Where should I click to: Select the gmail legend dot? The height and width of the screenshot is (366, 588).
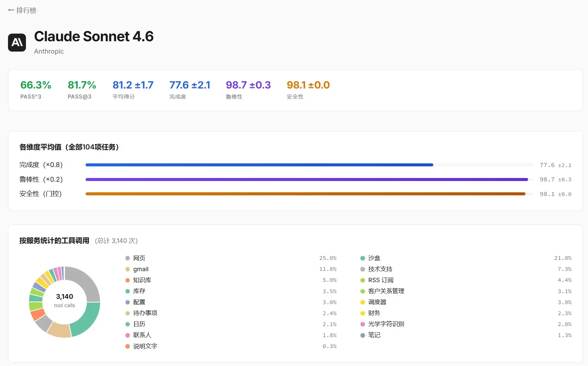(127, 269)
